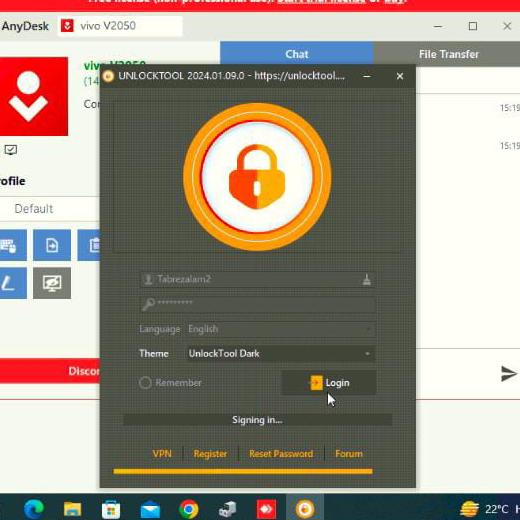Open Microsoft Store from the taskbar

pos(111,509)
